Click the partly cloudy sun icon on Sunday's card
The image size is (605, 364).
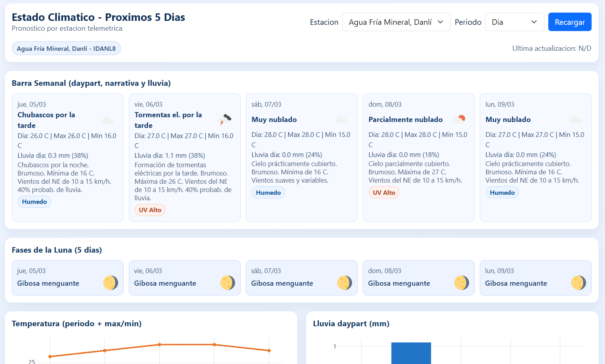[458, 119]
